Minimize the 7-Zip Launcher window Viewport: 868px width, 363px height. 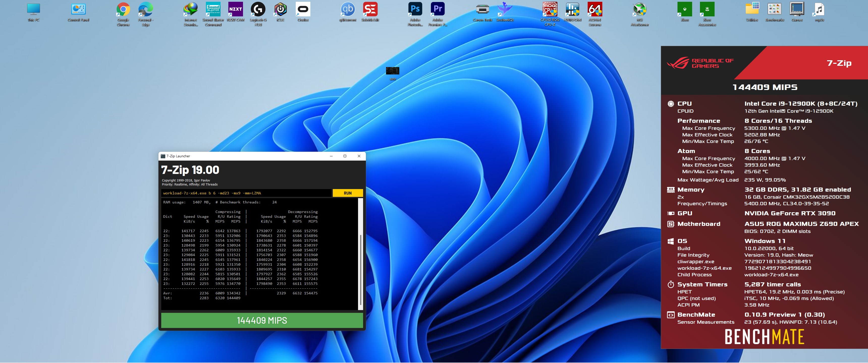coord(331,156)
